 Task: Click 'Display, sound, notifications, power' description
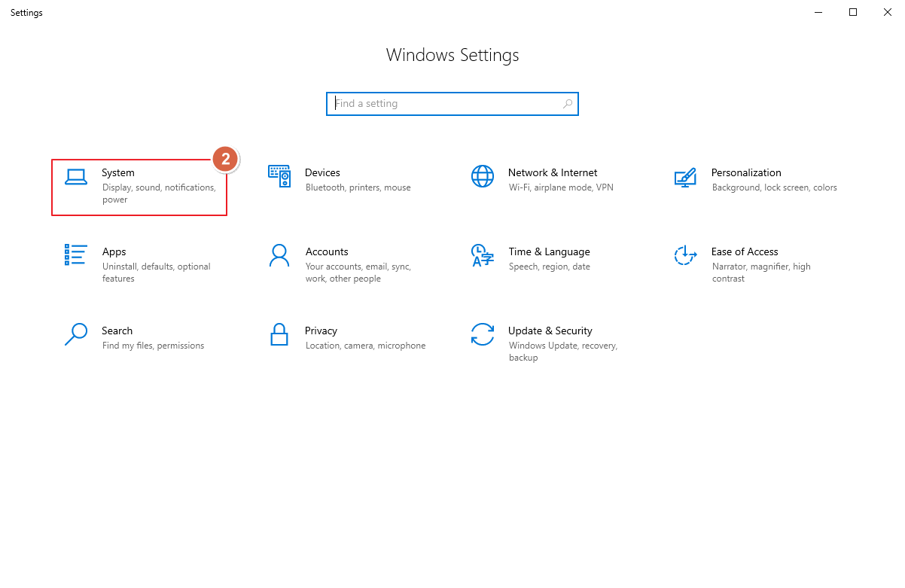(x=159, y=193)
